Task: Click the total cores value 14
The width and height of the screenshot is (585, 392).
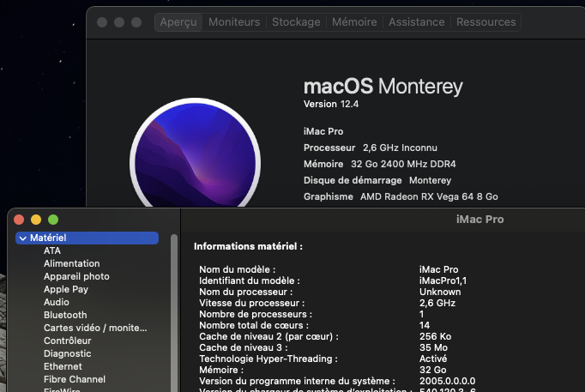Action: tap(425, 325)
